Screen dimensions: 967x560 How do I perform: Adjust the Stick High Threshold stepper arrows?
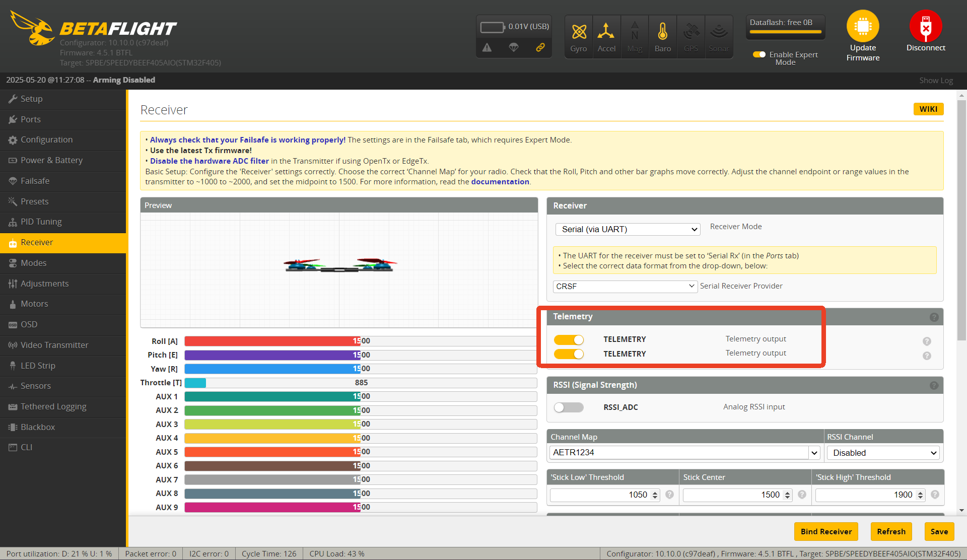point(921,495)
